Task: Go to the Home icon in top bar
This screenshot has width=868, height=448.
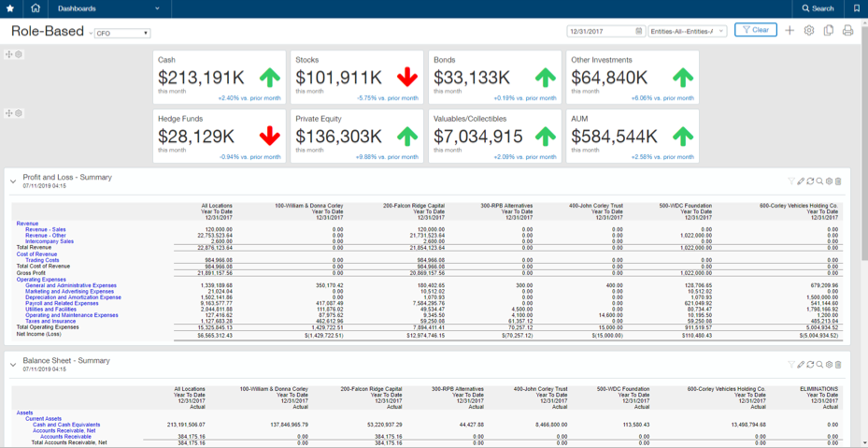Action: [36, 8]
